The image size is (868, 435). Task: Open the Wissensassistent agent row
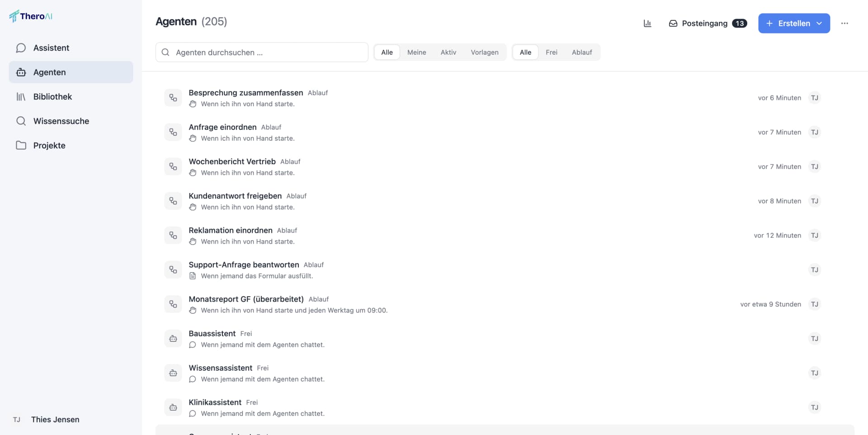coord(505,373)
